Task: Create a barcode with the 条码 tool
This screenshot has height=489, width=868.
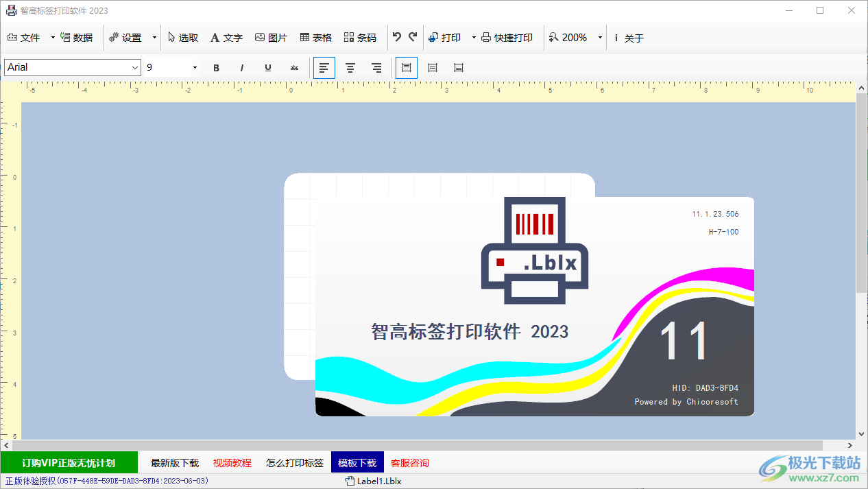Action: coord(361,38)
